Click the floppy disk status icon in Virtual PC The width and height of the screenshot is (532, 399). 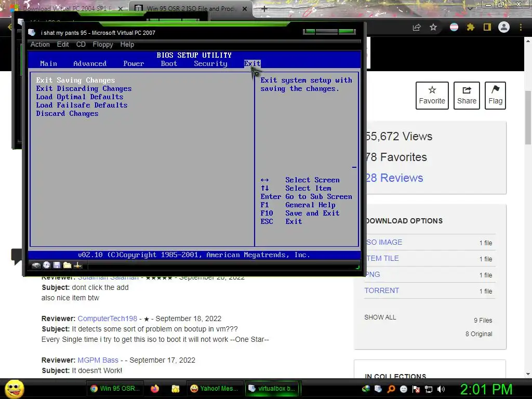click(x=57, y=265)
